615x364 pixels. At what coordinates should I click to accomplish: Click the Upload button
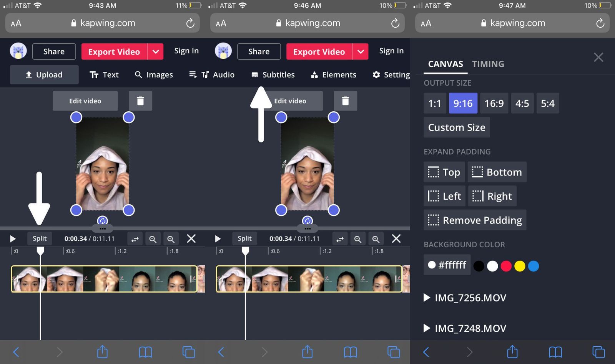tap(44, 75)
